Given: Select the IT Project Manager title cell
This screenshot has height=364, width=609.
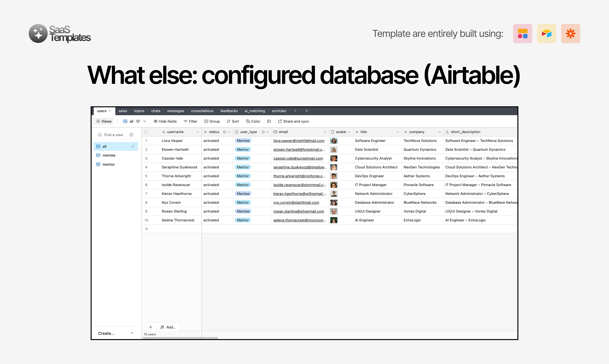Looking at the screenshot, I should [377, 185].
